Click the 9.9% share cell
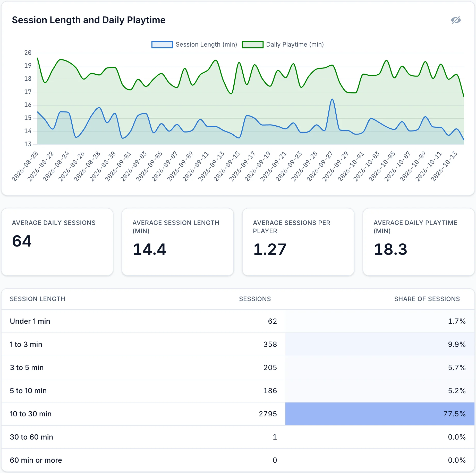Screen dimensions: 476x473 coord(380,344)
